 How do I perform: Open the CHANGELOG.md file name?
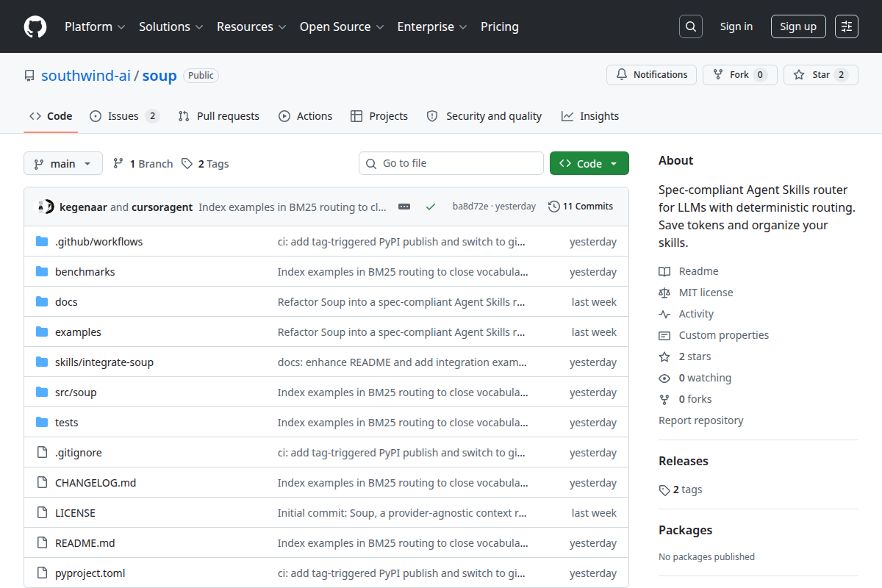click(x=96, y=483)
